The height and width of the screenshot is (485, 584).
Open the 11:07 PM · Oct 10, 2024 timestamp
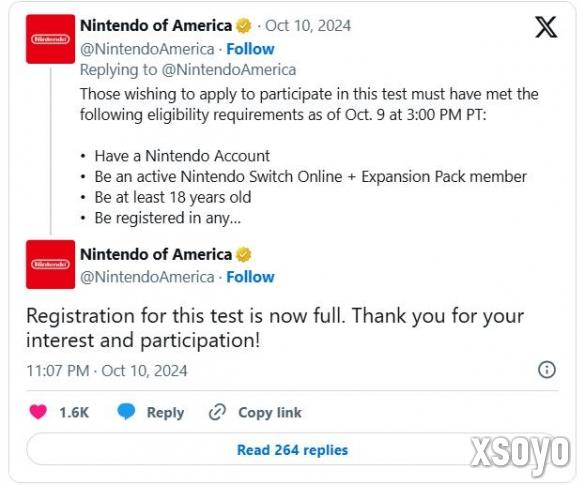107,371
